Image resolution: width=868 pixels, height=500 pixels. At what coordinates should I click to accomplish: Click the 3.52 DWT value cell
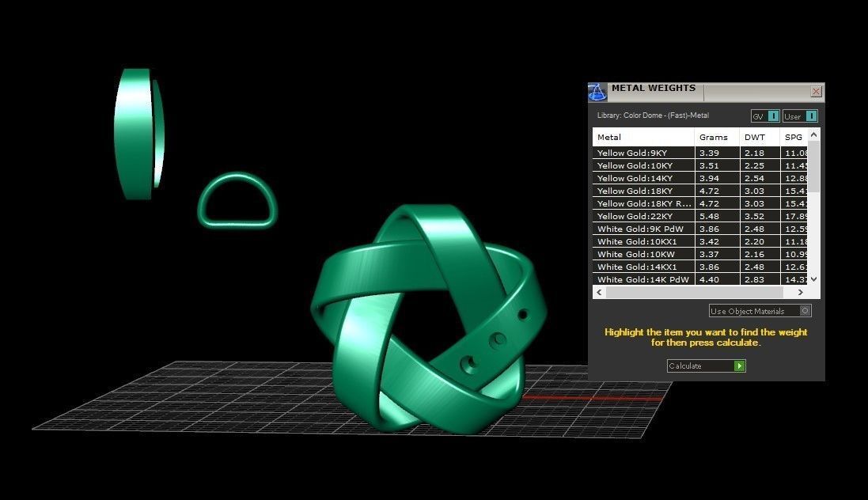760,217
